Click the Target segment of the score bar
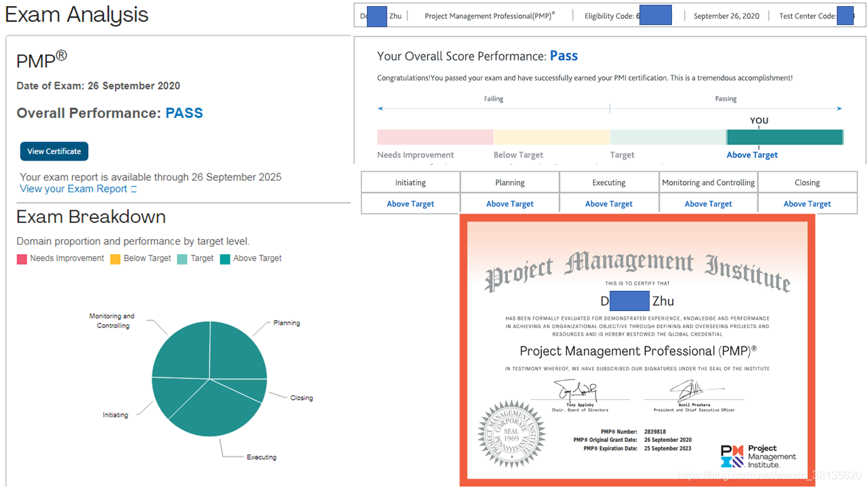The height and width of the screenshot is (488, 868). (x=668, y=137)
